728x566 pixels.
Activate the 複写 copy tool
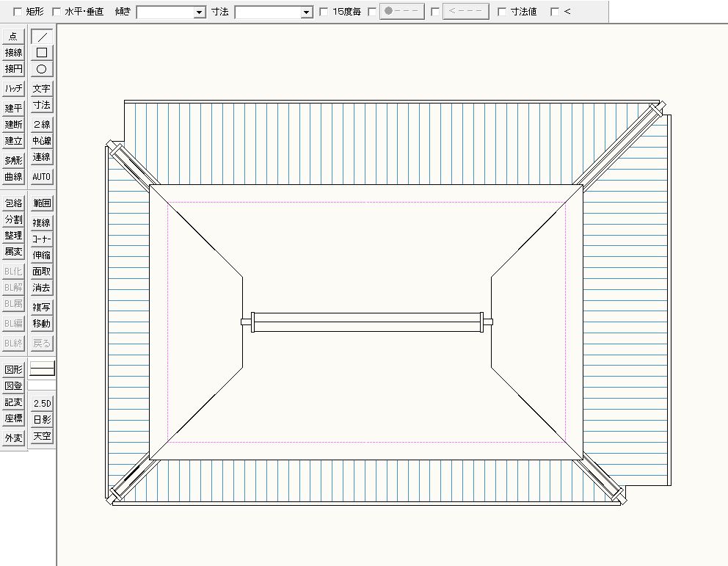[x=42, y=307]
